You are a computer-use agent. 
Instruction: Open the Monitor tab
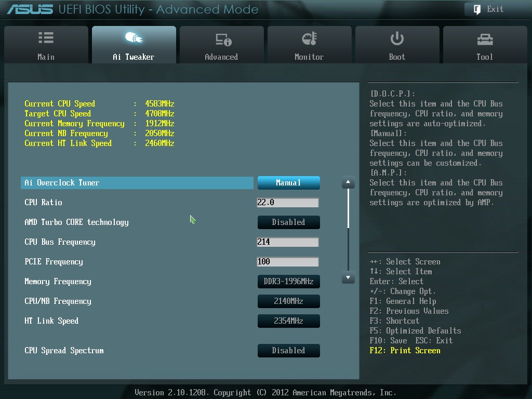[310, 45]
